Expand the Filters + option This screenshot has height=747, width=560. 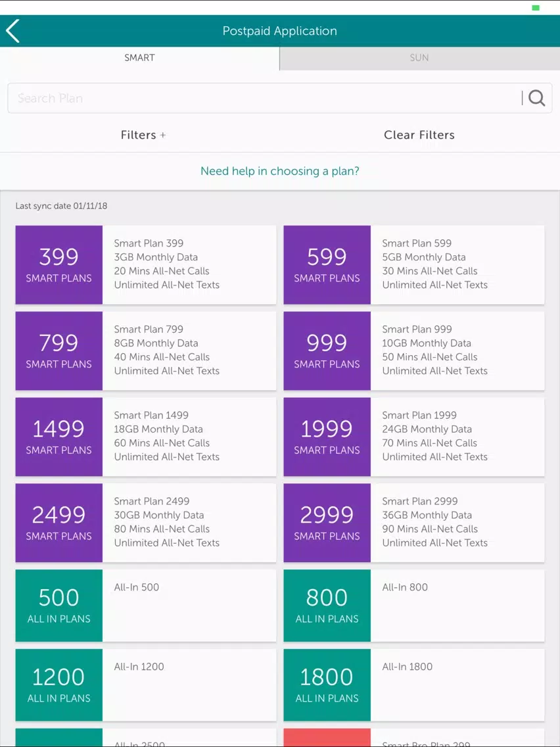143,135
